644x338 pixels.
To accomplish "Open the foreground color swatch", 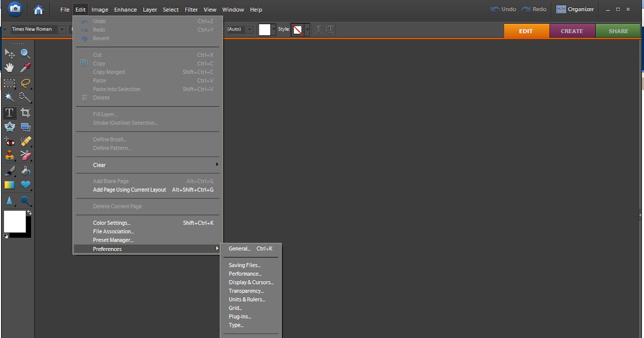I will (14, 221).
